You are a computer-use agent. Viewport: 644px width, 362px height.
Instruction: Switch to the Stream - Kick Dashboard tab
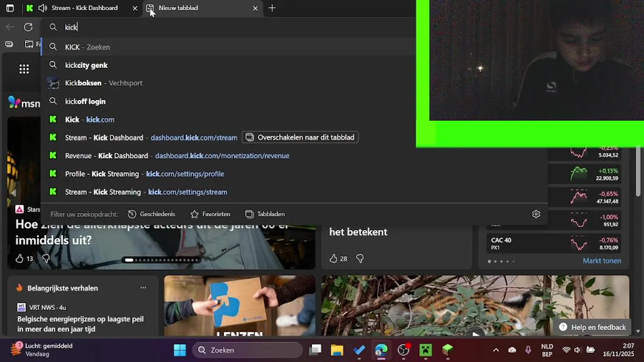click(85, 8)
